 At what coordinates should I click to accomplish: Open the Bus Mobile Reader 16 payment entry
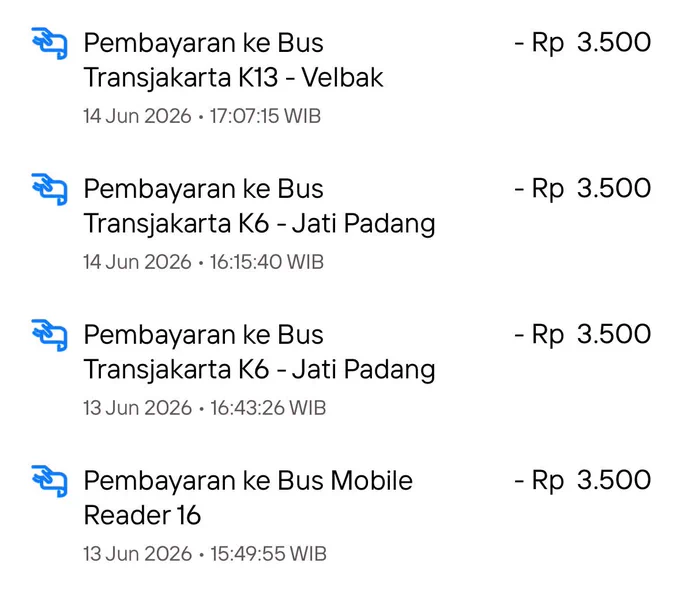pyautogui.click(x=340, y=515)
